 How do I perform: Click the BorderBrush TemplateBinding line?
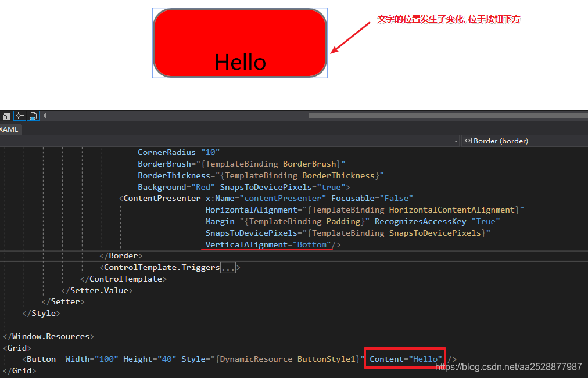point(241,164)
